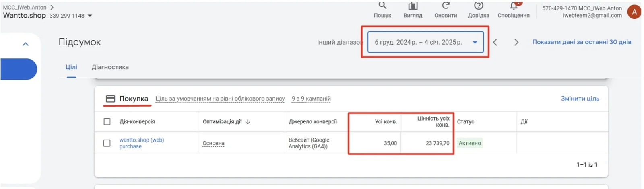
Task: Expand the Wantto.shop account dropdown arrow
Action: pos(90,16)
